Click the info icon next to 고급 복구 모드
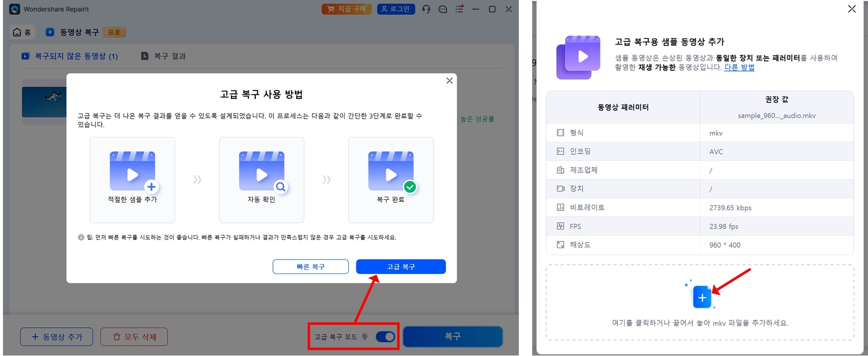This screenshot has width=868, height=356. [365, 337]
